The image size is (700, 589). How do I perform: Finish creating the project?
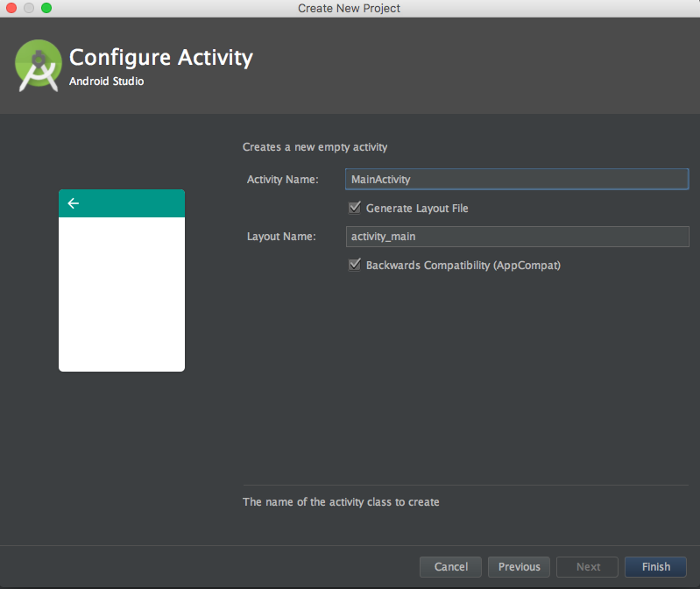[655, 567]
